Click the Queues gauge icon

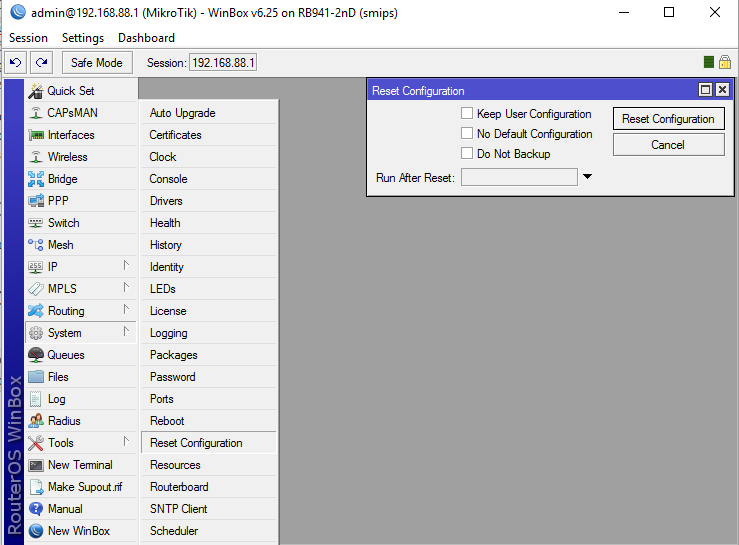point(36,355)
